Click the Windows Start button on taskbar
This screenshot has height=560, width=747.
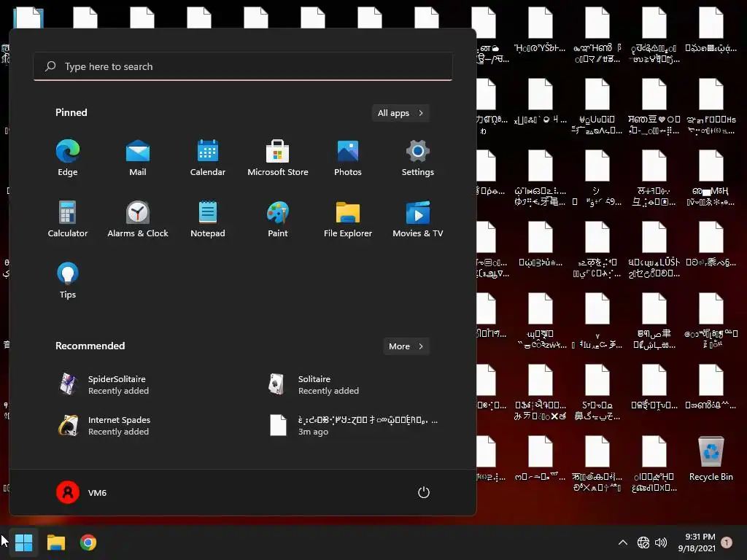[23, 542]
